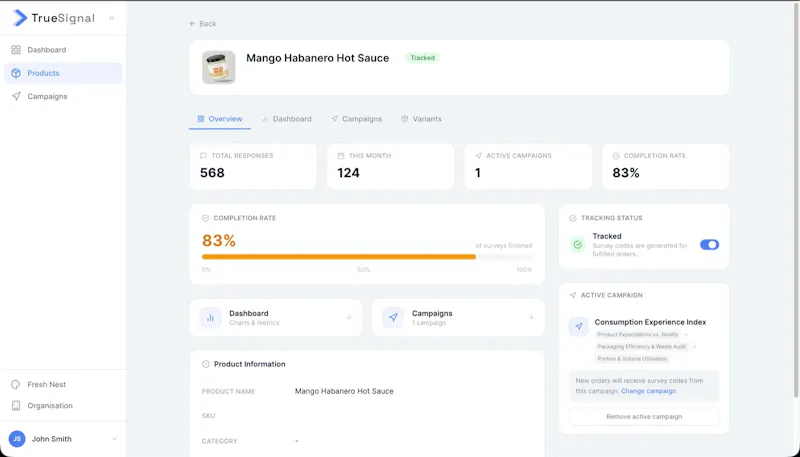Screen dimensions: 800x457
Task: Click the sidebar Campaigns paper-plane icon
Action: point(16,96)
